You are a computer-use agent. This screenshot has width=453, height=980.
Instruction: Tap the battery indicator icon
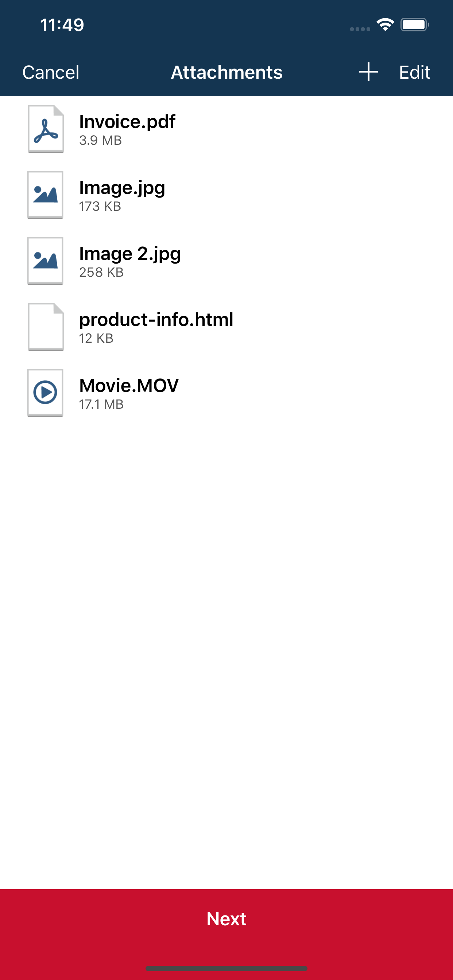click(x=415, y=24)
